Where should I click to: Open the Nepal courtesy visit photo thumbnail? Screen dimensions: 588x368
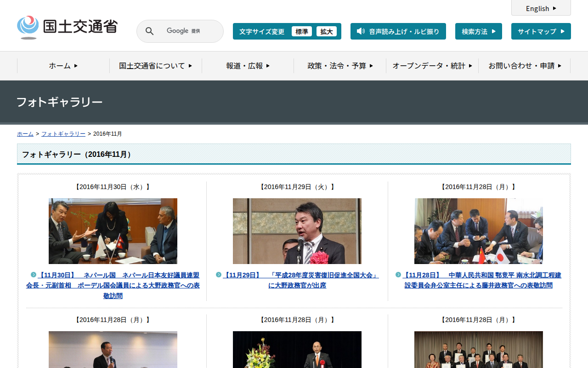[x=113, y=231]
